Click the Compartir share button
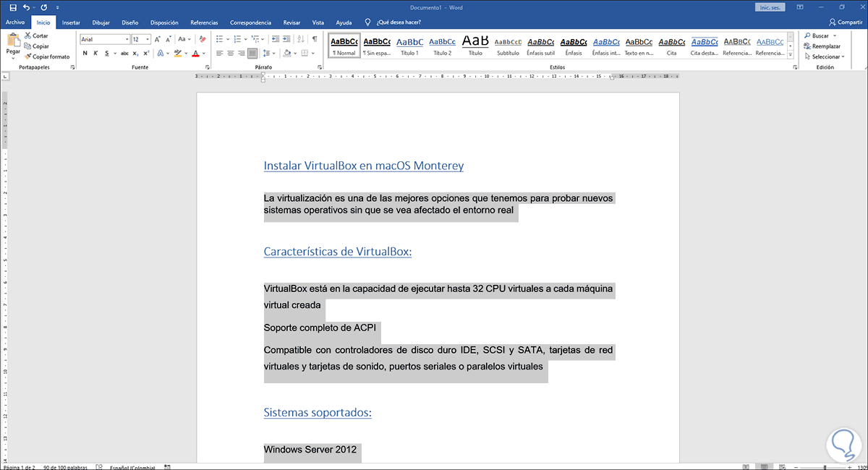Image resolution: width=868 pixels, height=470 pixels. point(846,22)
